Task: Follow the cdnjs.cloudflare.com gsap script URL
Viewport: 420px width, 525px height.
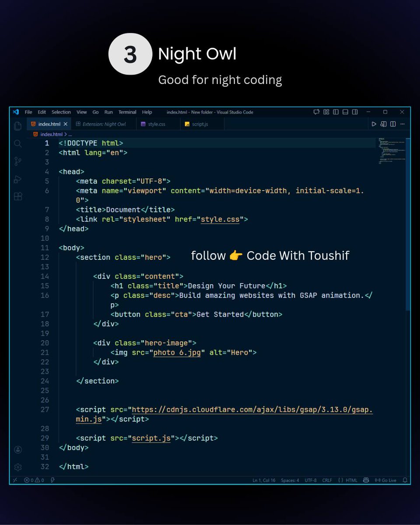Action: [x=252, y=409]
